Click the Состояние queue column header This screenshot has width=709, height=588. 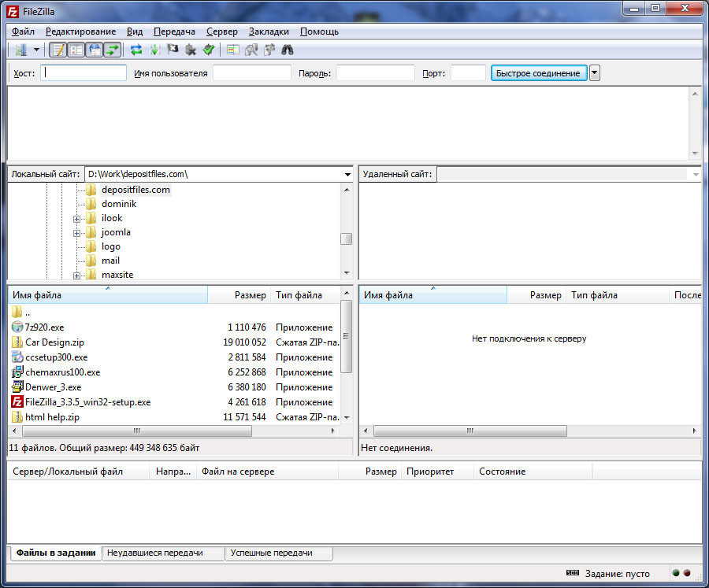(x=533, y=472)
